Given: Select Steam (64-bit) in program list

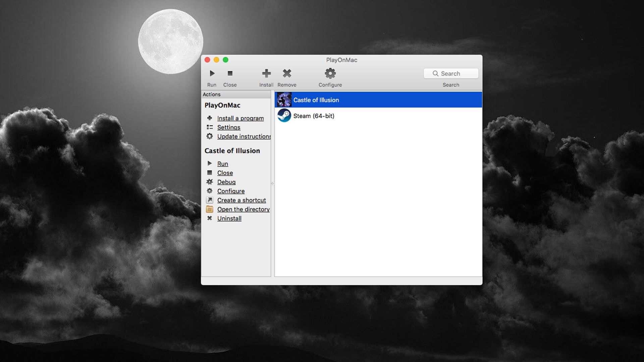Looking at the screenshot, I should 314,116.
